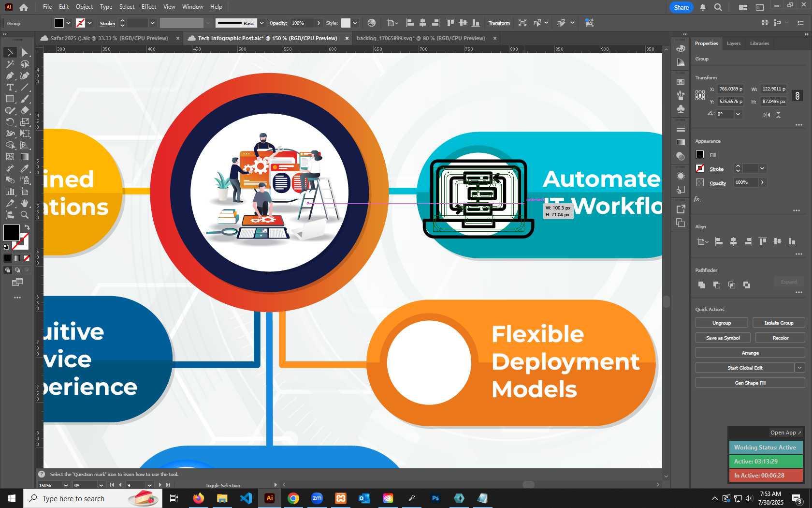Viewport: 812px width, 508px height.
Task: Click the Stroke swatch in Appearance section
Action: point(700,168)
